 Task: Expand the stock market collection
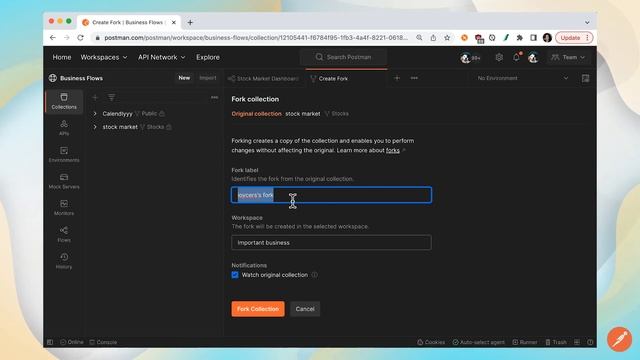click(95, 127)
